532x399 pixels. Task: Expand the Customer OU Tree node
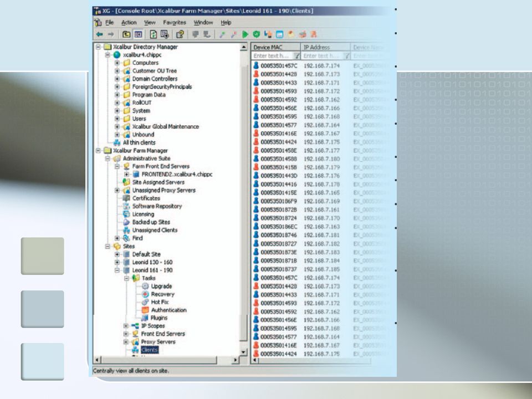click(x=117, y=71)
